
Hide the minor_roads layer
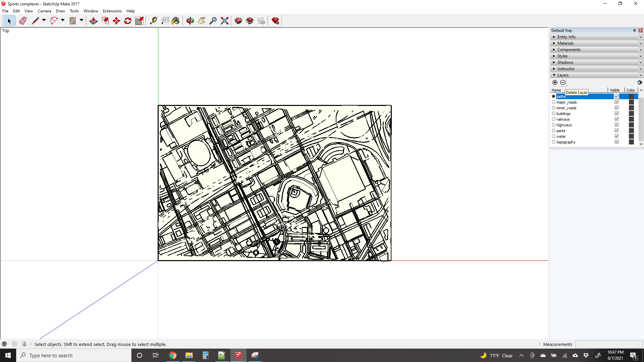[616, 108]
